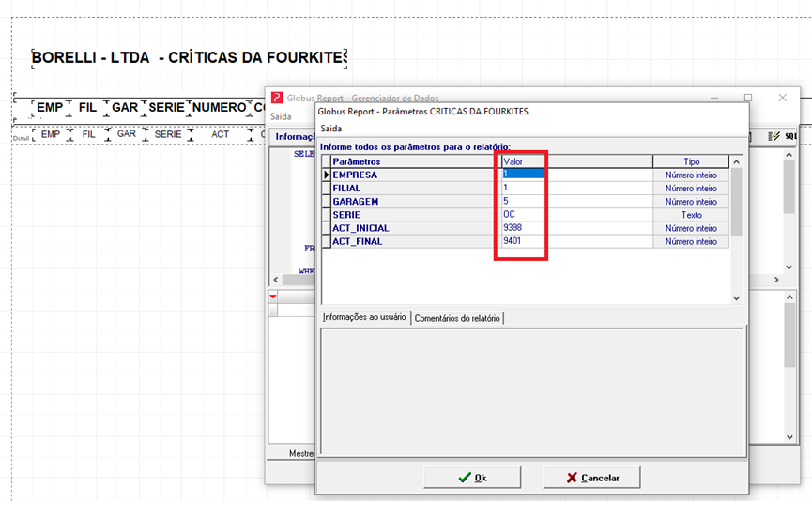This screenshot has height=518, width=812.
Task: Select GAR header label in report design
Action: coord(125,107)
